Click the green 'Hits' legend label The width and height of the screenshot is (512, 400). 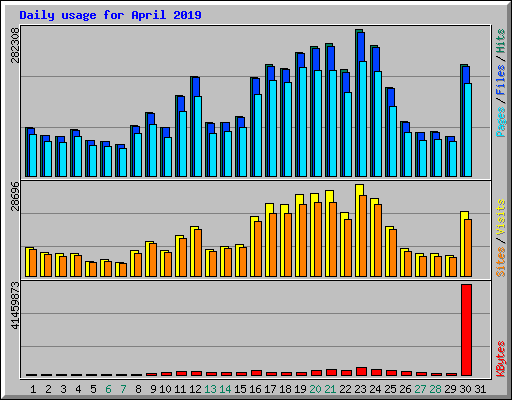(x=500, y=41)
